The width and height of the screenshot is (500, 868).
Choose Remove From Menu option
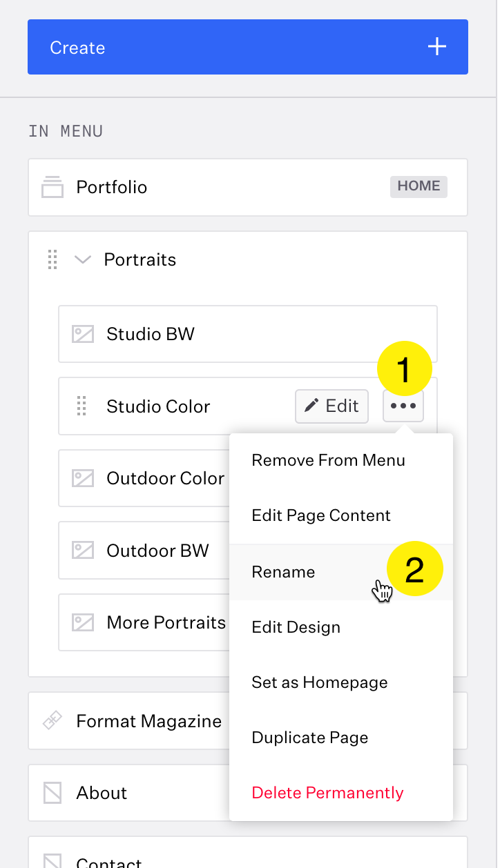(x=328, y=460)
